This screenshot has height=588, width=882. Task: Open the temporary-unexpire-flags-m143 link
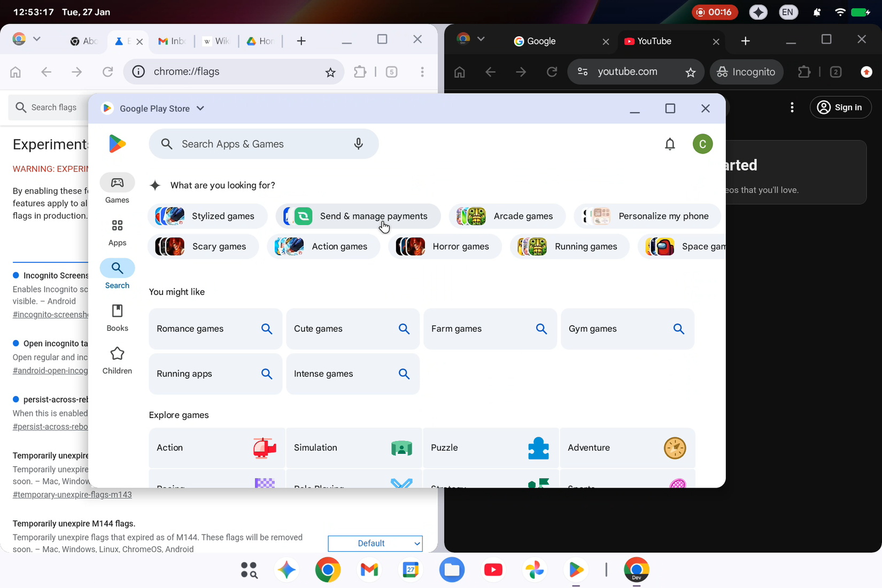pyautogui.click(x=72, y=494)
